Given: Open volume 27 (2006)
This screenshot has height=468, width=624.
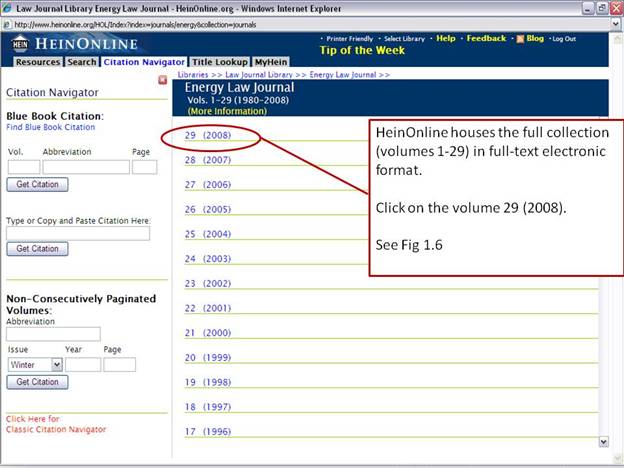Looking at the screenshot, I should [208, 185].
